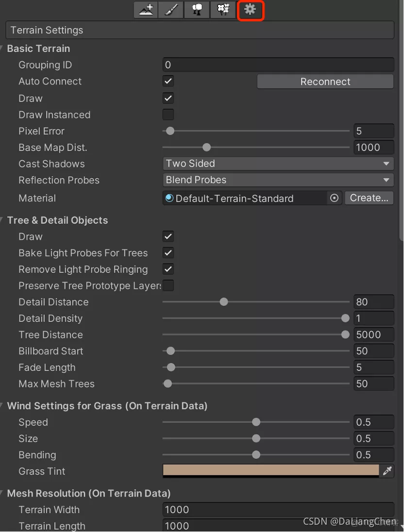Click the Terrain Settings header text
Screen dimensions: 404x532
[x=47, y=30]
